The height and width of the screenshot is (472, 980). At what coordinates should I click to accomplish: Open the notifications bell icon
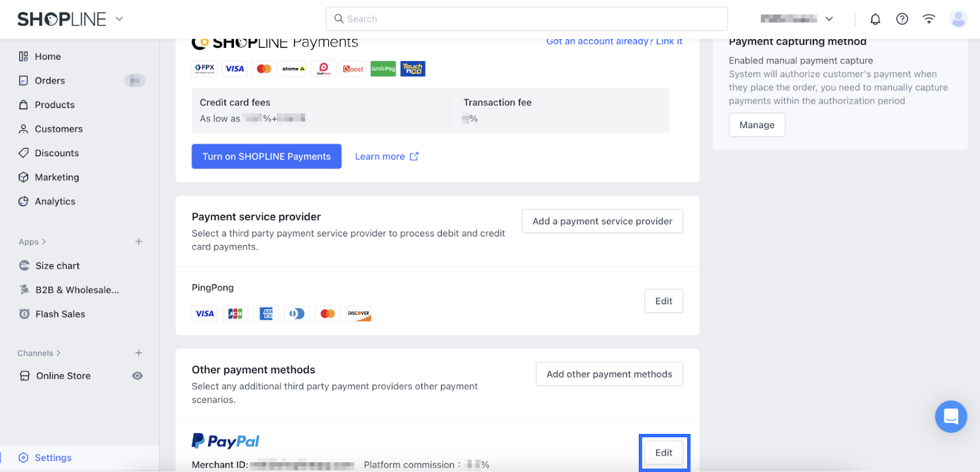(875, 19)
